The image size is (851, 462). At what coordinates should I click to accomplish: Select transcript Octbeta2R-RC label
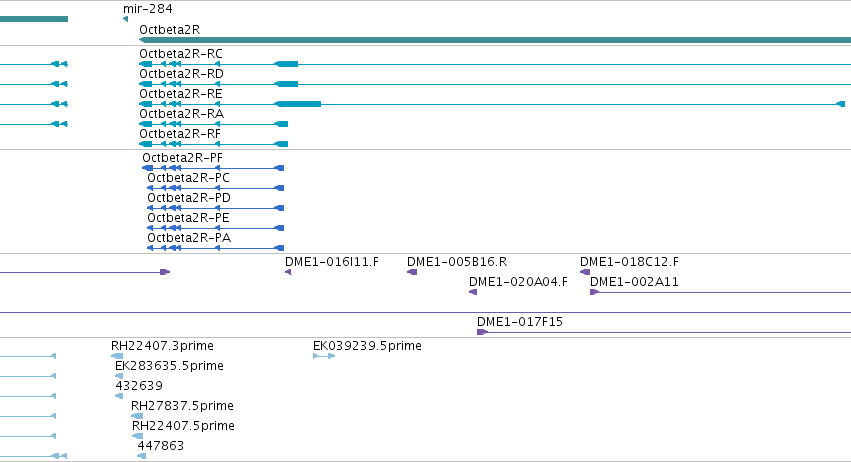pos(181,54)
